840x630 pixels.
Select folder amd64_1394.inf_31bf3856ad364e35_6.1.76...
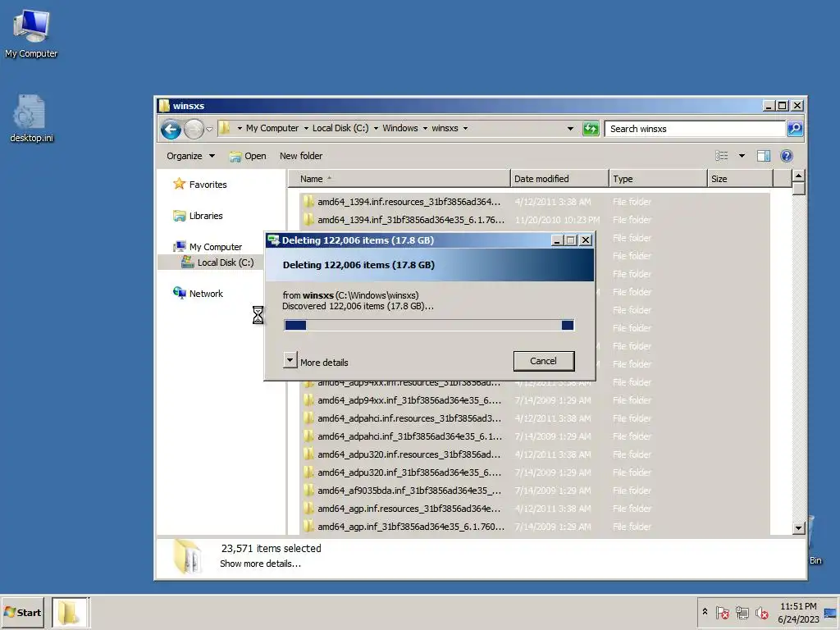(534, 220)
